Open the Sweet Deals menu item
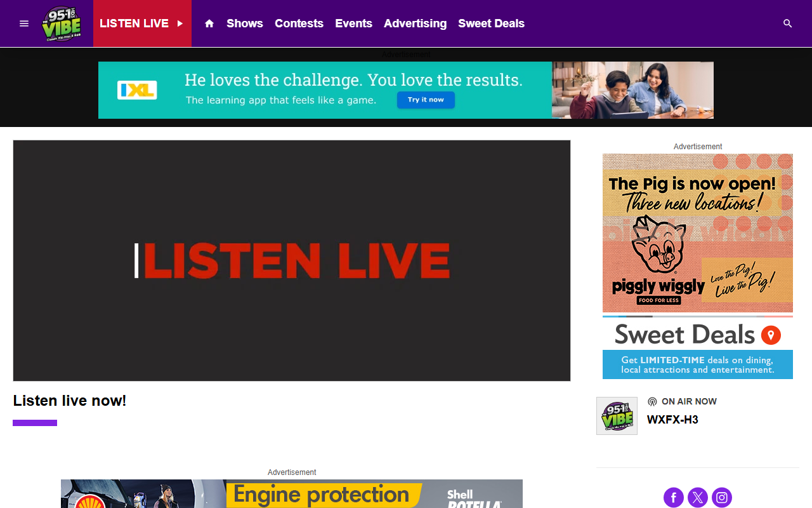The width and height of the screenshot is (812, 508). (x=491, y=23)
